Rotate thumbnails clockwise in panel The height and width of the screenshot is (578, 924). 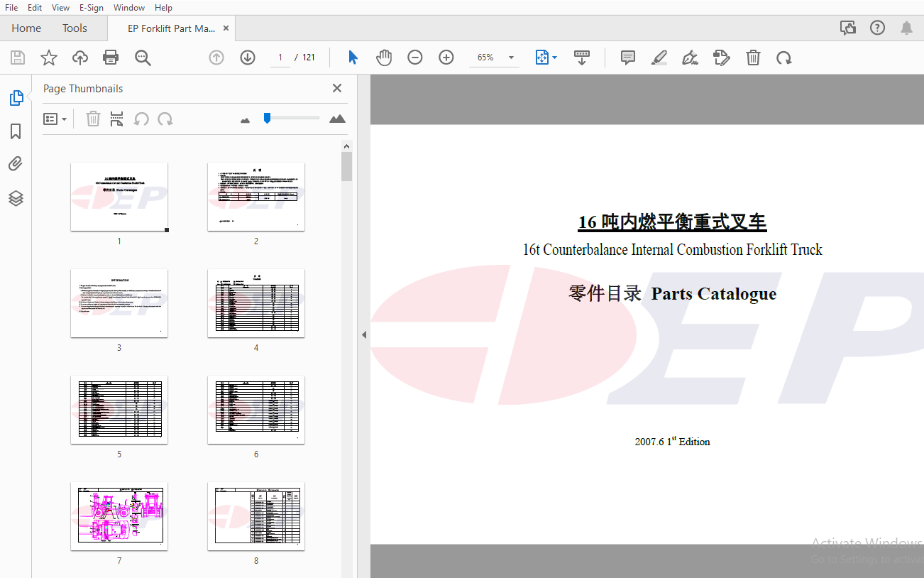click(x=165, y=119)
